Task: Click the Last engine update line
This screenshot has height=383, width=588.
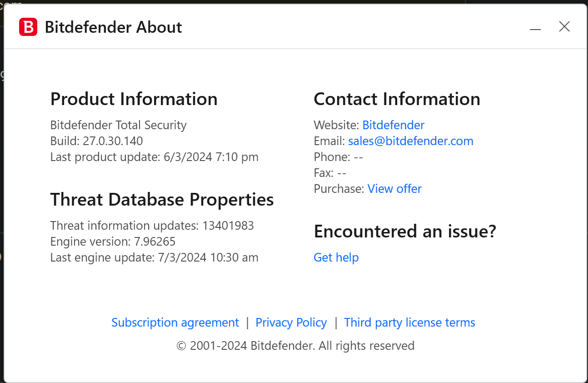Action: point(154,257)
